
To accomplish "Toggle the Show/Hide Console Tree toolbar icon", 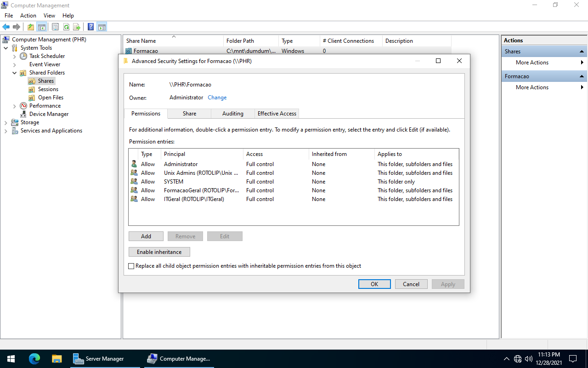I will 42,27.
